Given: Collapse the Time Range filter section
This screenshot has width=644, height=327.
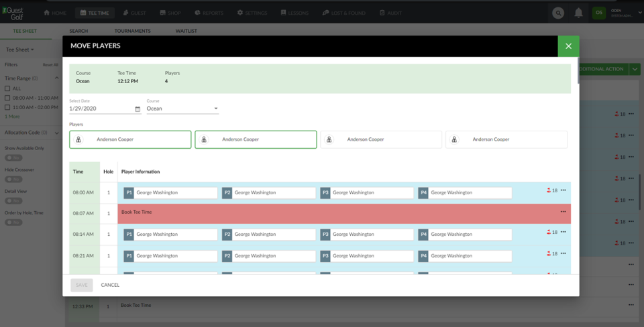Looking at the screenshot, I should [56, 78].
